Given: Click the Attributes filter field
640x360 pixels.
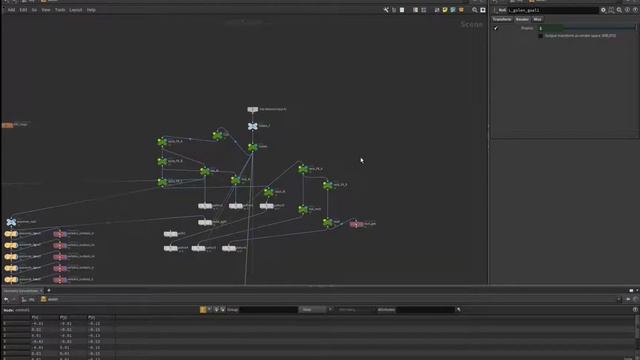Looking at the screenshot, I should pos(425,310).
